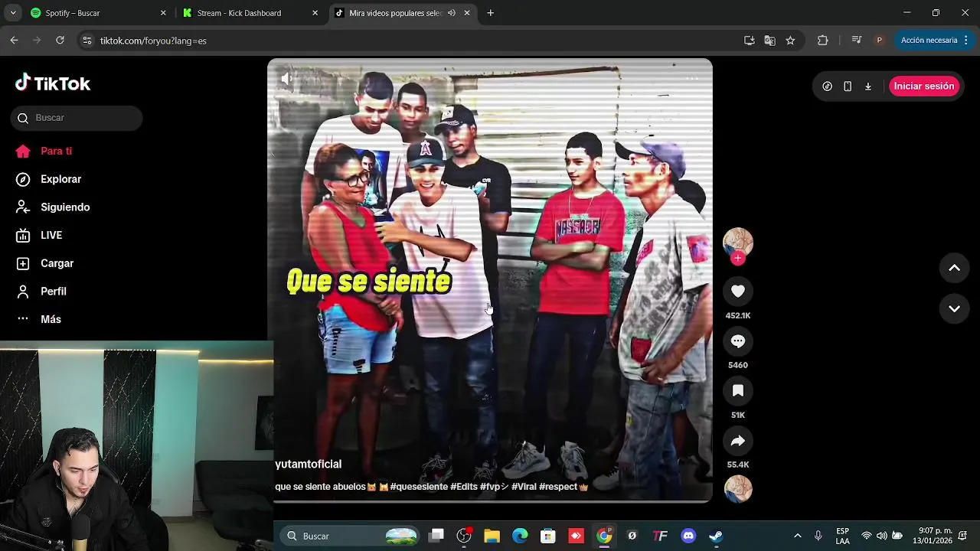Click the TikTok logo
This screenshot has width=980, height=551.
coord(53,83)
